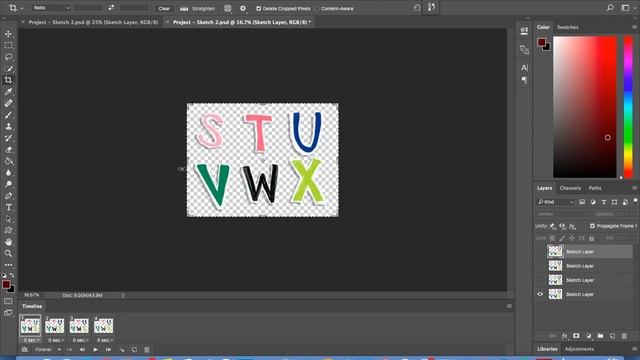Select the Custom Shape tool
Screen dimensions: 640x360
click(8, 231)
